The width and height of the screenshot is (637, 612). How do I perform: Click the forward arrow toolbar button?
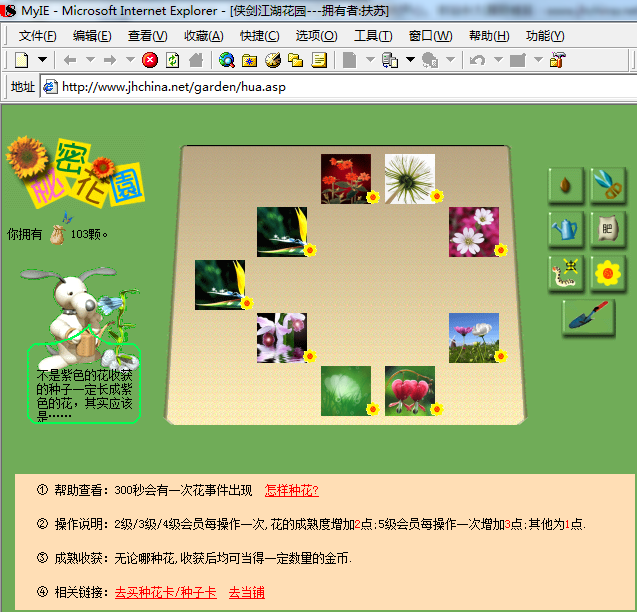(x=110, y=60)
